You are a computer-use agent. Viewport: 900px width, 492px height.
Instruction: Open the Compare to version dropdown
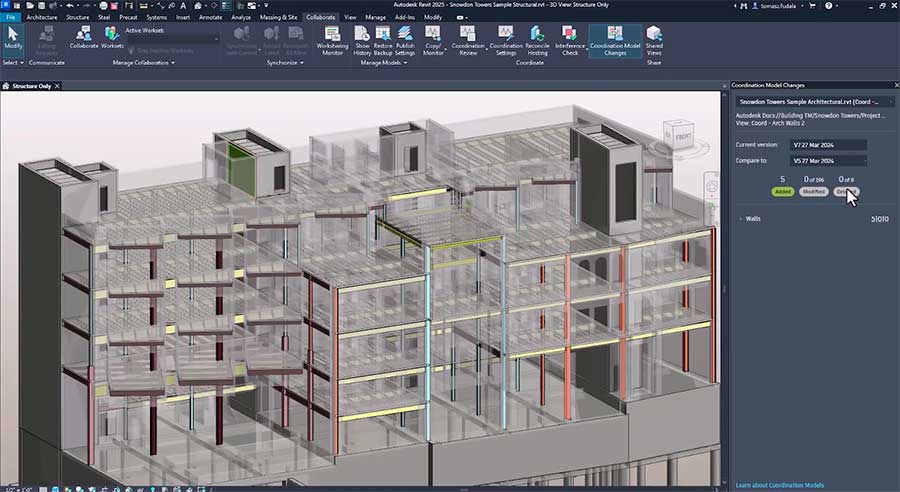coord(828,160)
